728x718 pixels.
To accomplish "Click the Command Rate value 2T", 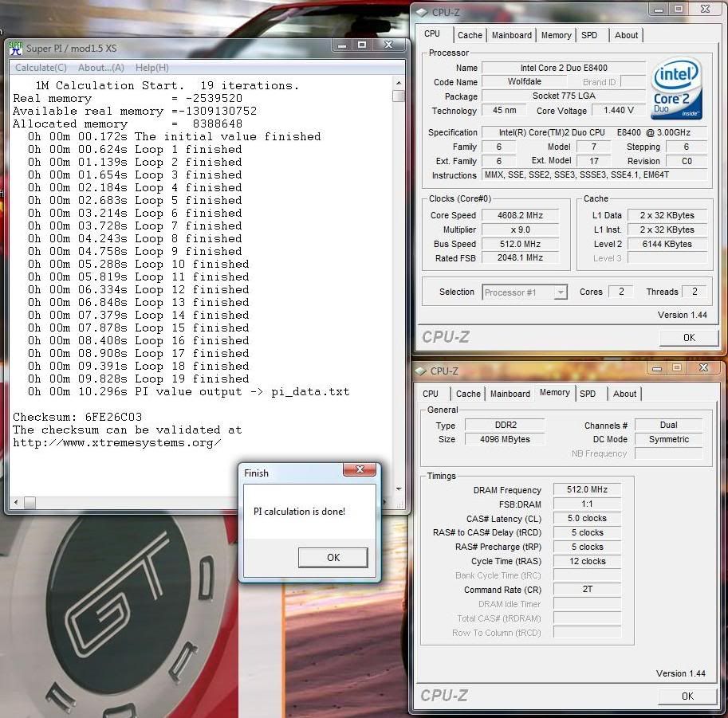I will (x=588, y=590).
